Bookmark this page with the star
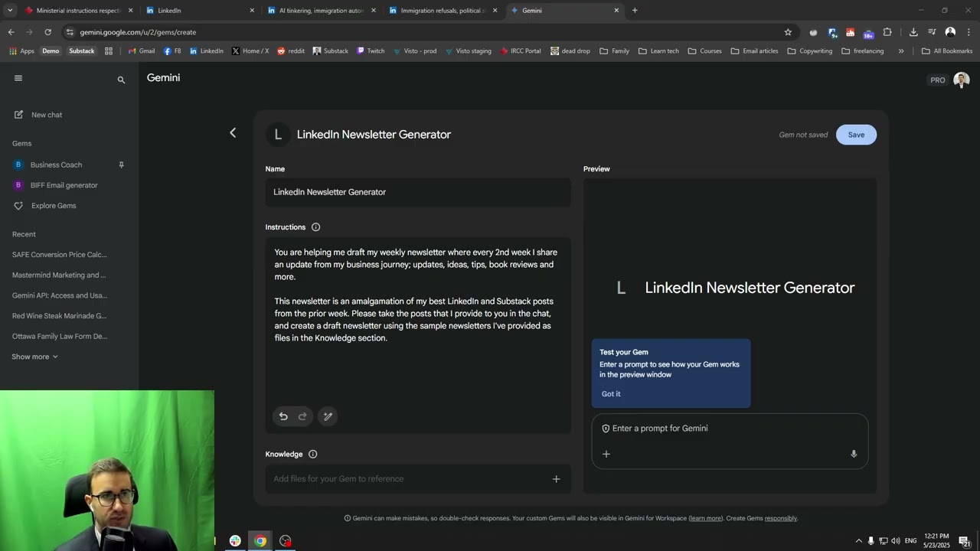Image resolution: width=980 pixels, height=551 pixels. click(x=788, y=32)
